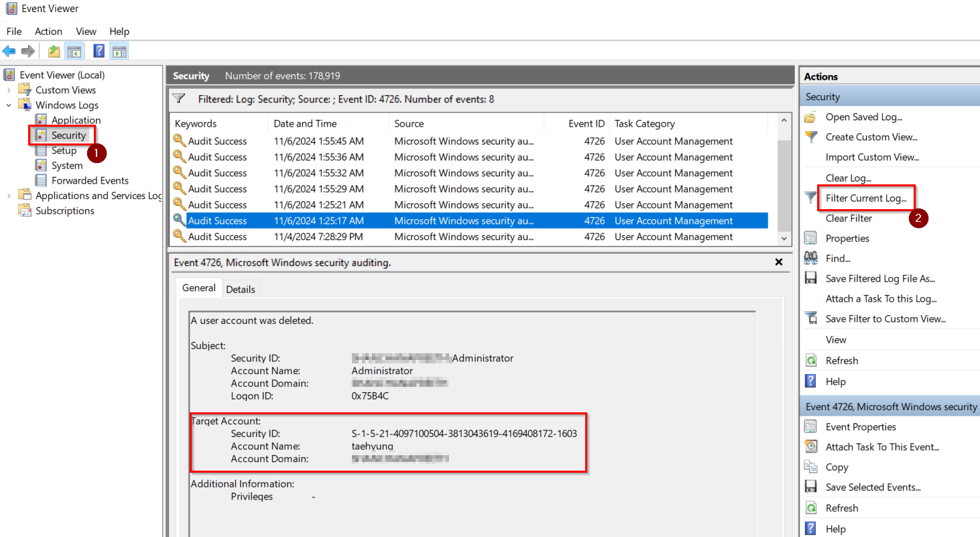This screenshot has height=537, width=980.
Task: Toggle the action pane visibility
Action: tap(119, 50)
